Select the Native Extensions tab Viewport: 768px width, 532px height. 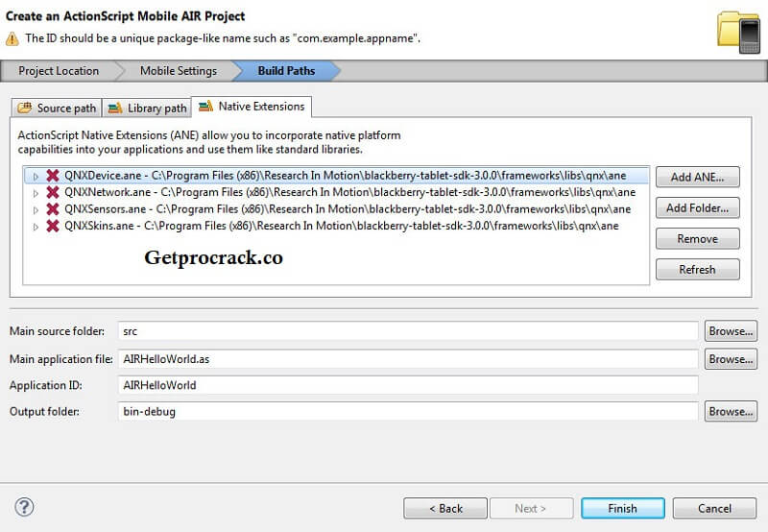[252, 107]
